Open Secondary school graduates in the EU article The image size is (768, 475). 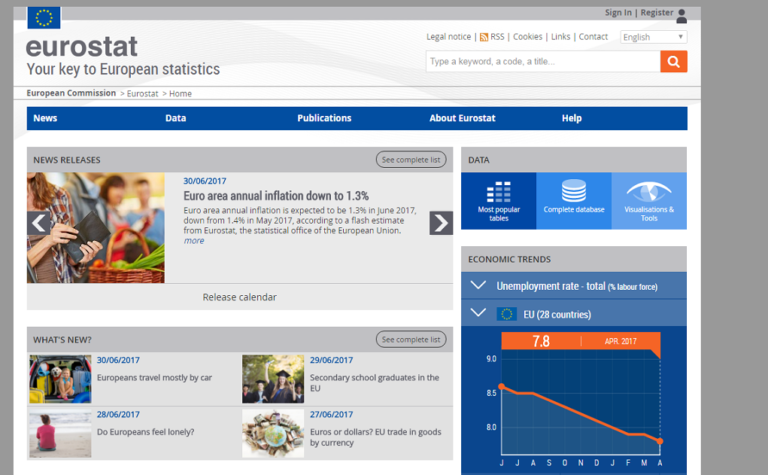[x=375, y=383]
